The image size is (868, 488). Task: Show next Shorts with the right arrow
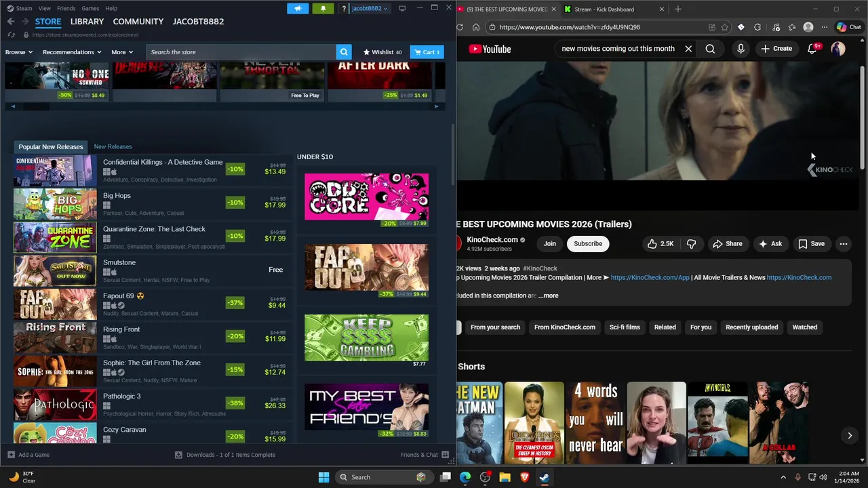(850, 436)
